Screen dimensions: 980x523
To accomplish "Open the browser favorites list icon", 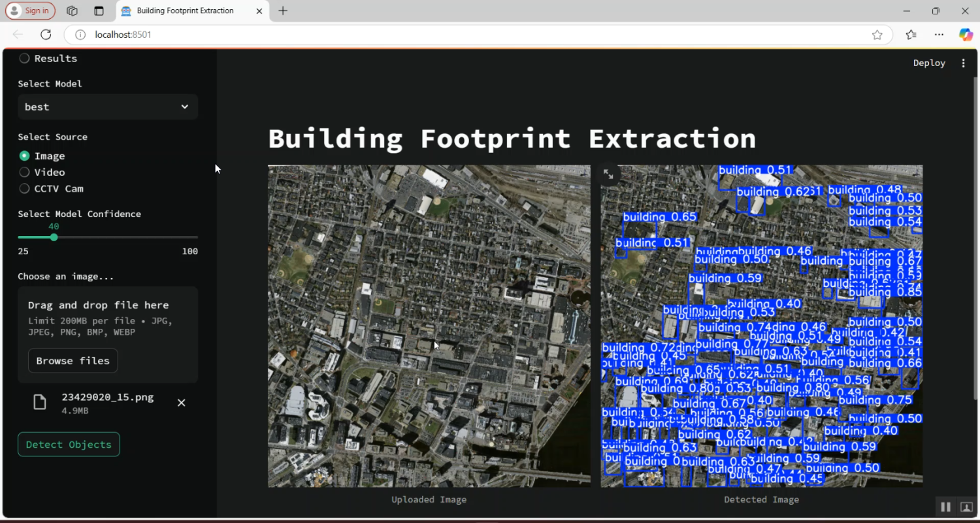I will pos(911,35).
